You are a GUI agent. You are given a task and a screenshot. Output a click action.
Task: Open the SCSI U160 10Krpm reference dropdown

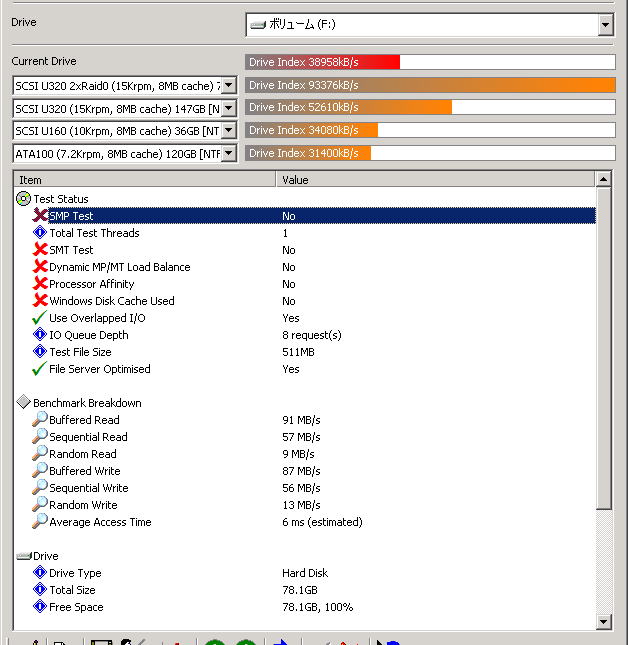click(x=227, y=130)
